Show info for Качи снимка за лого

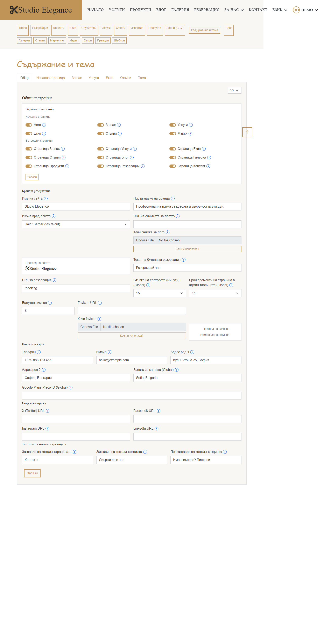[x=168, y=232]
